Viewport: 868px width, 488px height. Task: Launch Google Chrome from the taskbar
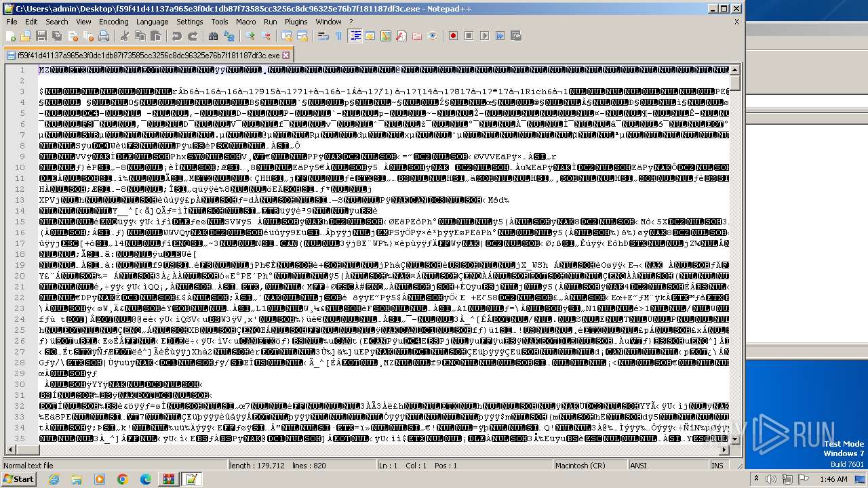(x=122, y=479)
